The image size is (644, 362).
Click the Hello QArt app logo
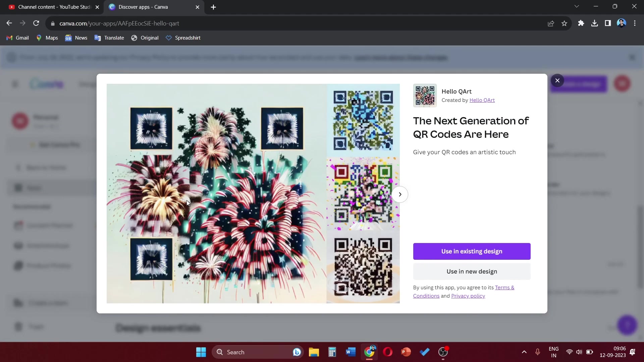pyautogui.click(x=425, y=96)
